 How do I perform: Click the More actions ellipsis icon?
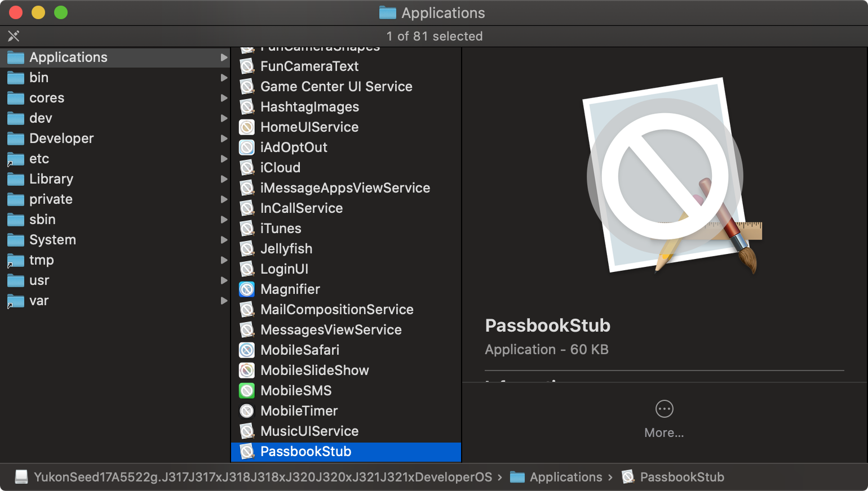[665, 409]
